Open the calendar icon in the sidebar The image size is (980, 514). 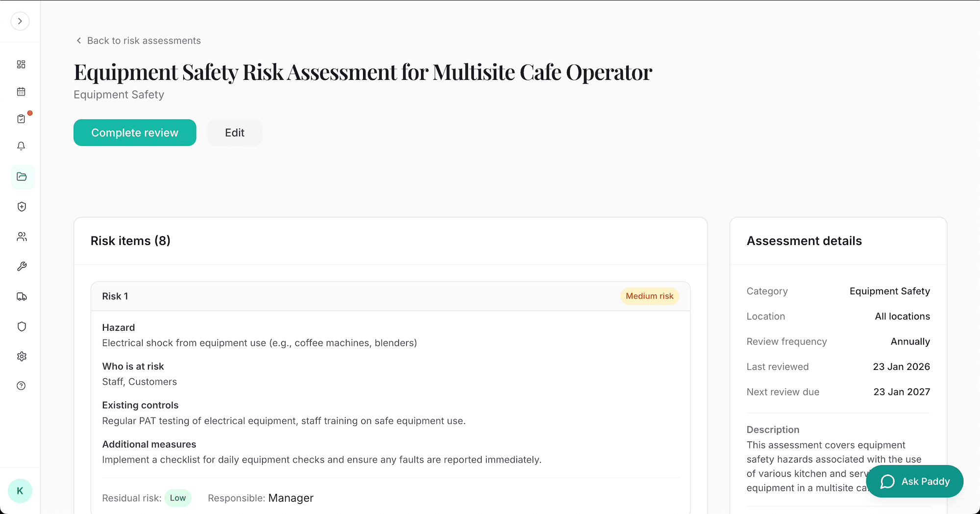[x=21, y=91]
